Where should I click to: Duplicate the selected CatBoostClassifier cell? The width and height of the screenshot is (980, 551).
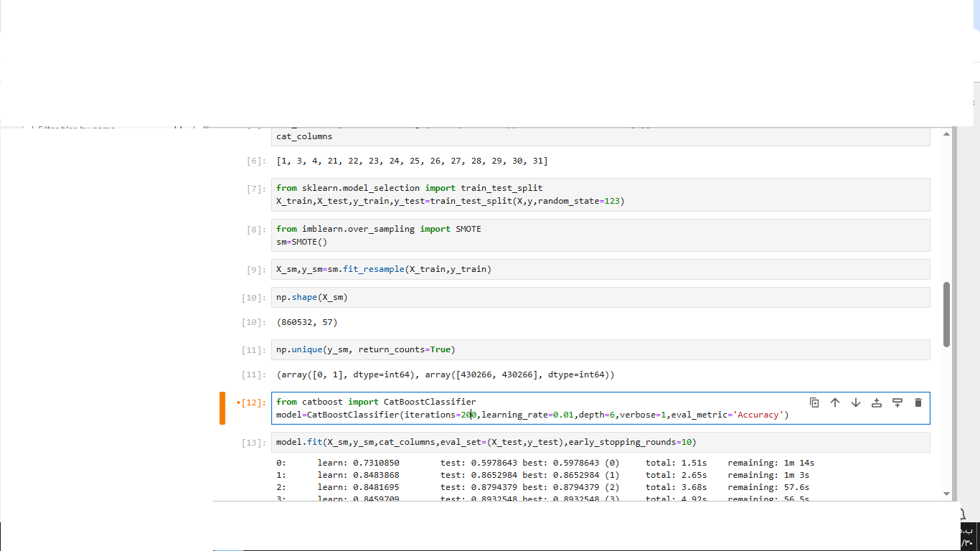click(814, 402)
